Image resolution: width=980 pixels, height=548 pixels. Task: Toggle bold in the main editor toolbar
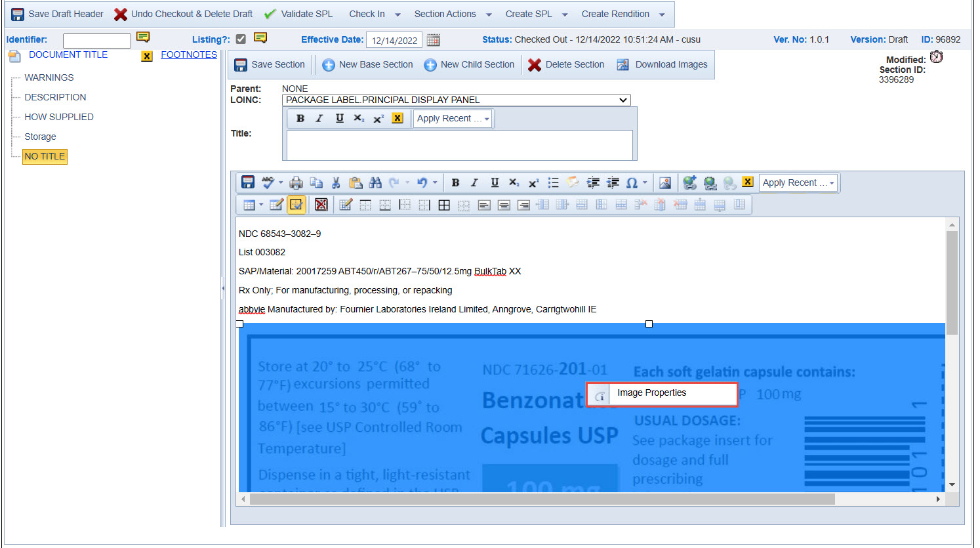click(x=455, y=182)
